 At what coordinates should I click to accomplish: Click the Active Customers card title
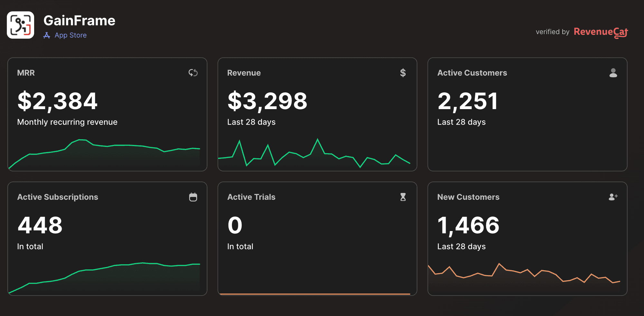[x=472, y=73]
